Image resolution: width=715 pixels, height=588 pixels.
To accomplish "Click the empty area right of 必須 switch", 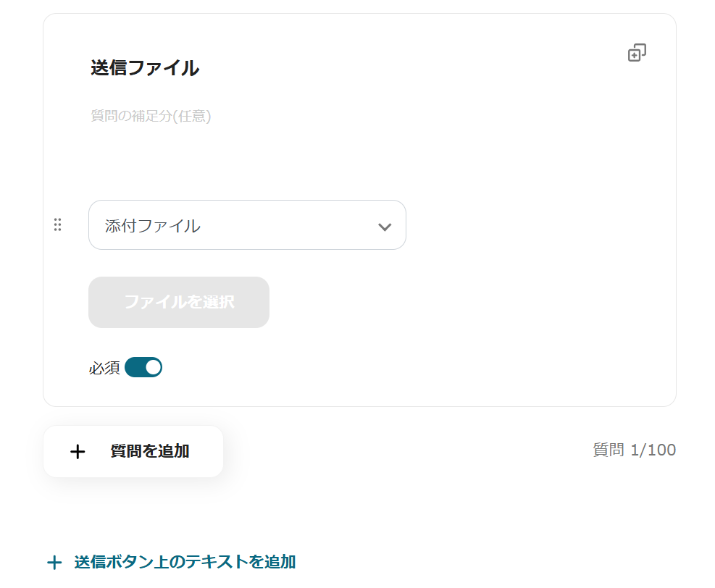I will (398, 368).
